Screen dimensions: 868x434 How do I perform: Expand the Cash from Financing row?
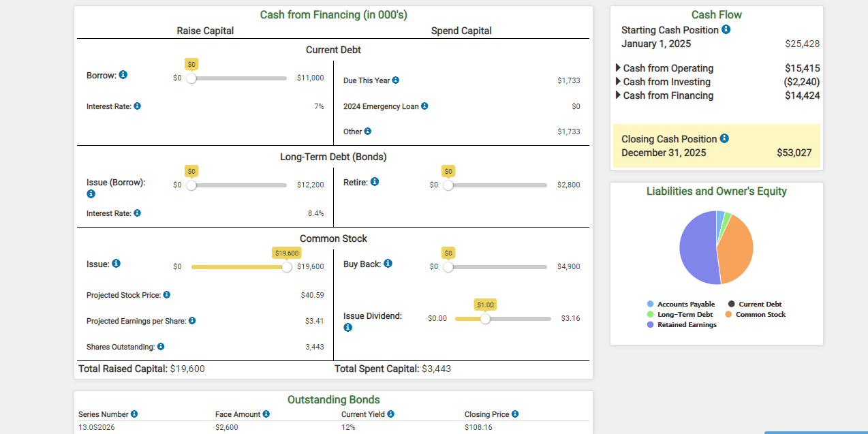(x=664, y=95)
